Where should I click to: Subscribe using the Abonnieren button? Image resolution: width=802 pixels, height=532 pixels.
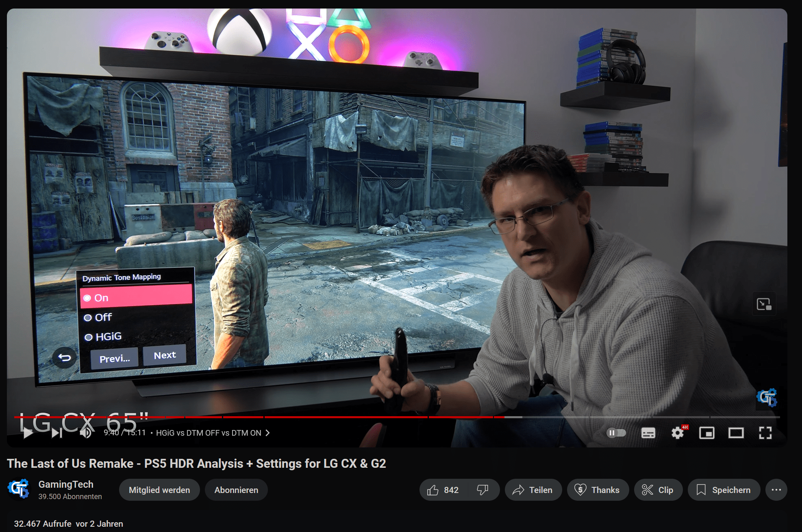[236, 490]
